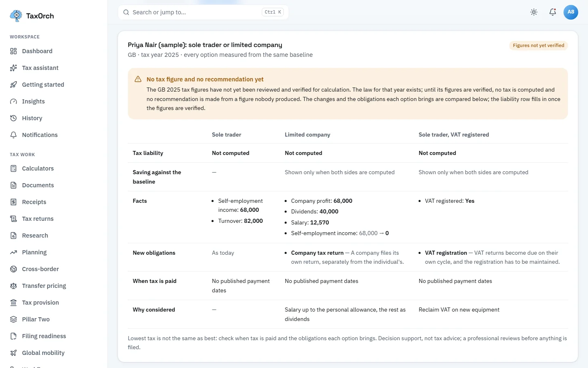
Task: Click the Cross-border globe icon
Action: pos(13,269)
